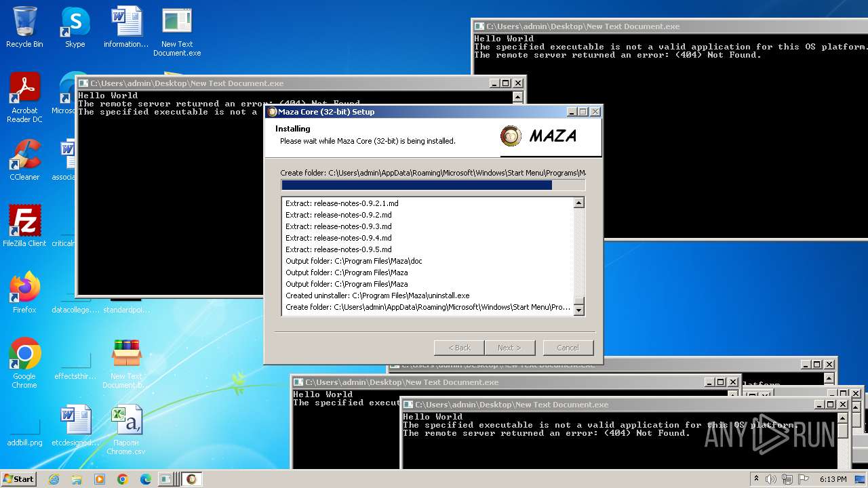Select log line 'Extract: release-notes-0.9.3.md'

pos(338,226)
